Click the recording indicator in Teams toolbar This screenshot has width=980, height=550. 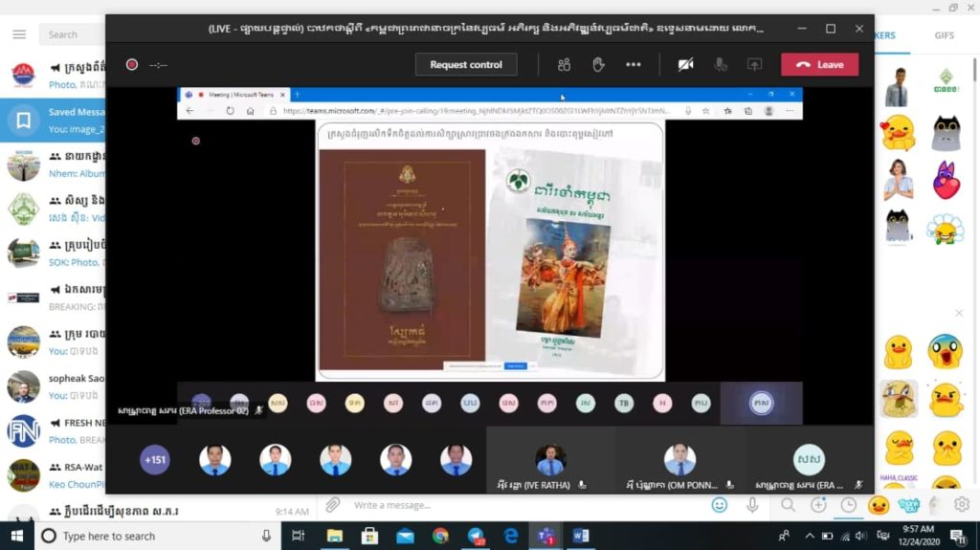(132, 64)
